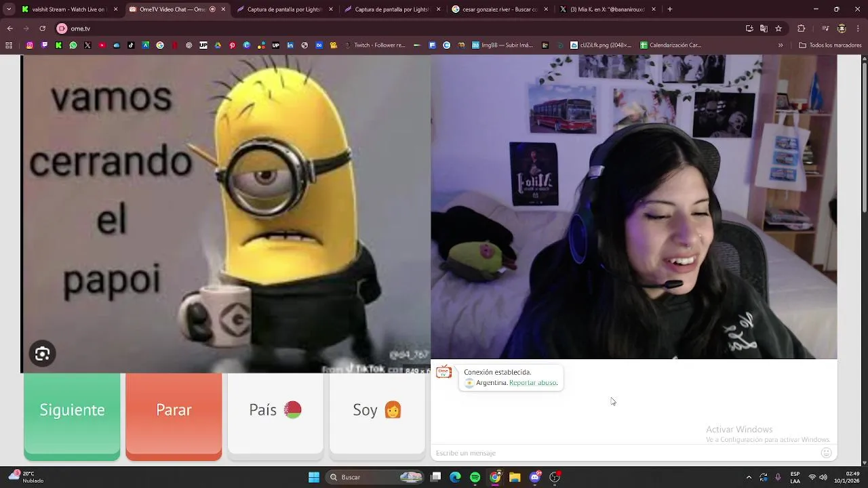Image resolution: width=868 pixels, height=488 pixels.
Task: Open File Explorer from the taskbar
Action: pyautogui.click(x=515, y=477)
